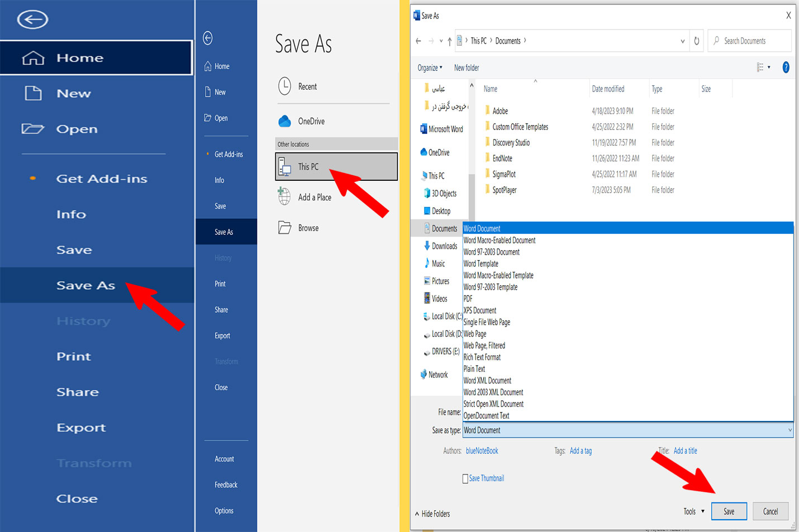Select the Desktop icon in the navigation tree

tap(427, 211)
